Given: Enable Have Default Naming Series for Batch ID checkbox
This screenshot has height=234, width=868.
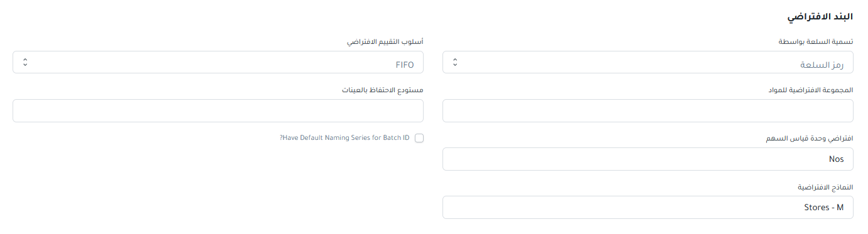Looking at the screenshot, I should click(x=419, y=138).
